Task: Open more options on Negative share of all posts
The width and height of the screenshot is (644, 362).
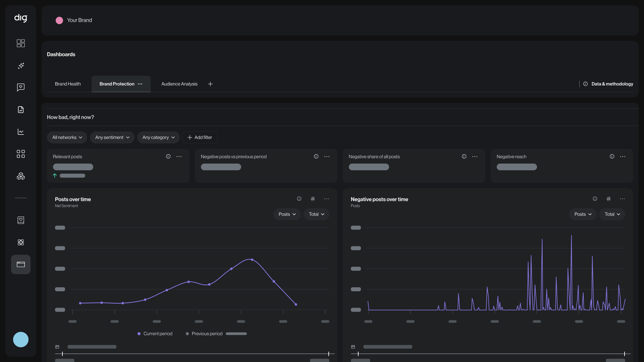Action: pyautogui.click(x=475, y=157)
